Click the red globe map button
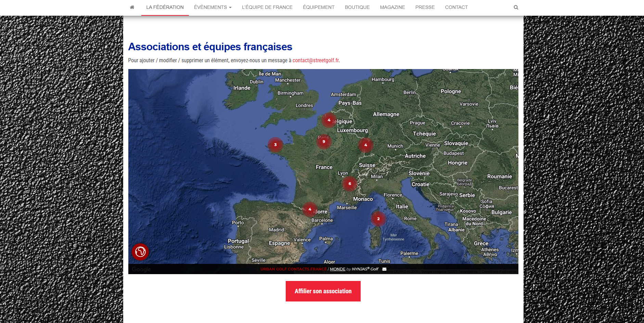The width and height of the screenshot is (644, 323). [x=140, y=252]
